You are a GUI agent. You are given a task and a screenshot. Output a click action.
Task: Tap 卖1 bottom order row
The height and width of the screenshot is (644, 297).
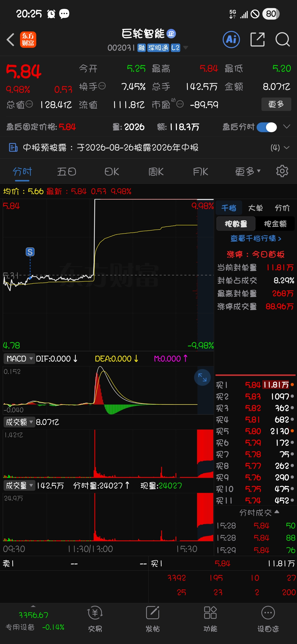(74, 563)
